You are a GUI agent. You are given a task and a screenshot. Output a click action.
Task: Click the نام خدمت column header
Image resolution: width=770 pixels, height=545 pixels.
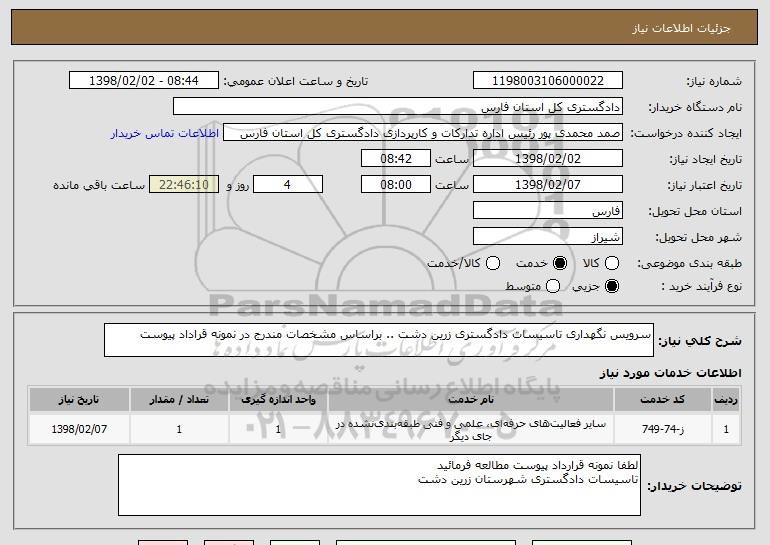[471, 400]
